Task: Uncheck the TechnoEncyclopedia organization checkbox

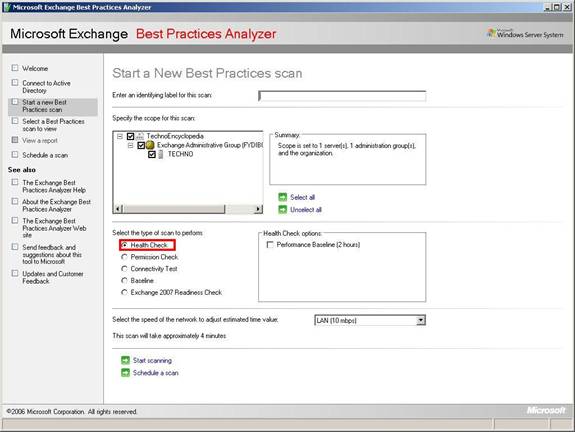Action: [130, 136]
